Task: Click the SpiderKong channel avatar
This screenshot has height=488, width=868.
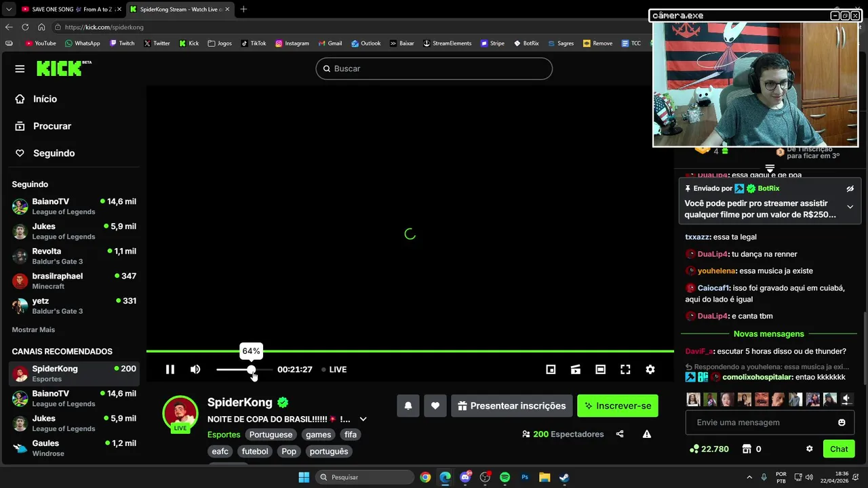Action: 180,413
